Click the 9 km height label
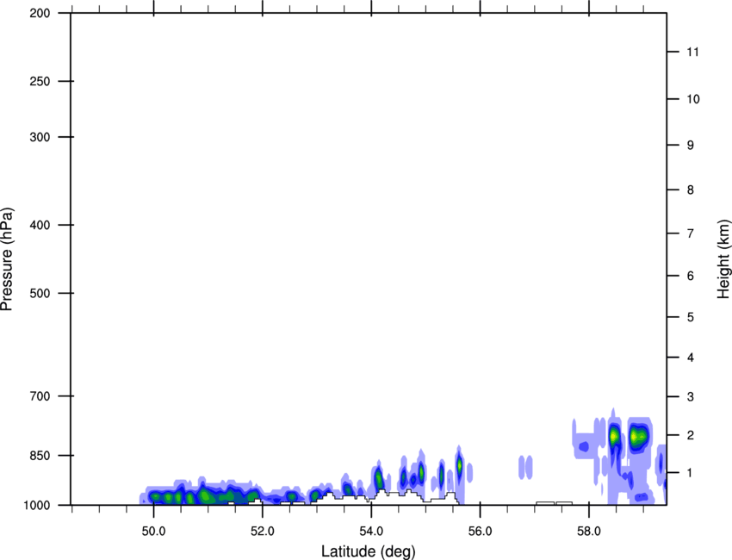 [x=690, y=146]
